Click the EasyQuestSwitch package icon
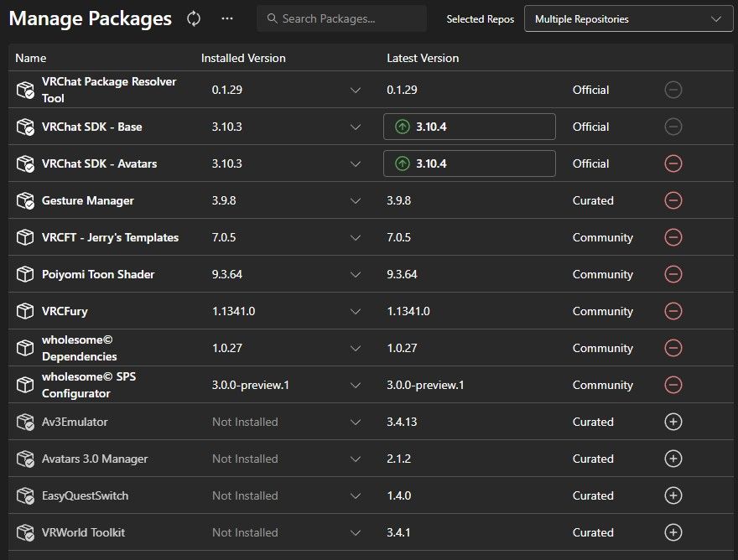Viewport: 738px width, 560px height. 25,495
